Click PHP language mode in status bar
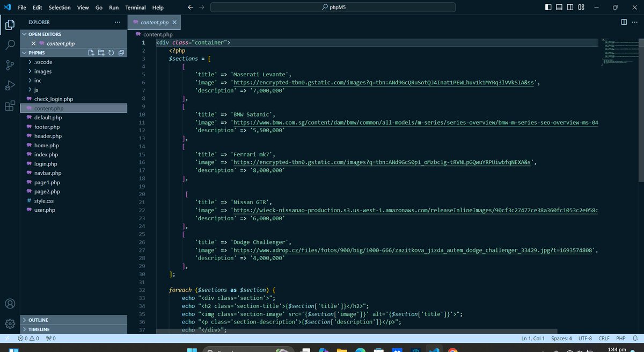Viewport: 644px width, 352px height. point(621,339)
